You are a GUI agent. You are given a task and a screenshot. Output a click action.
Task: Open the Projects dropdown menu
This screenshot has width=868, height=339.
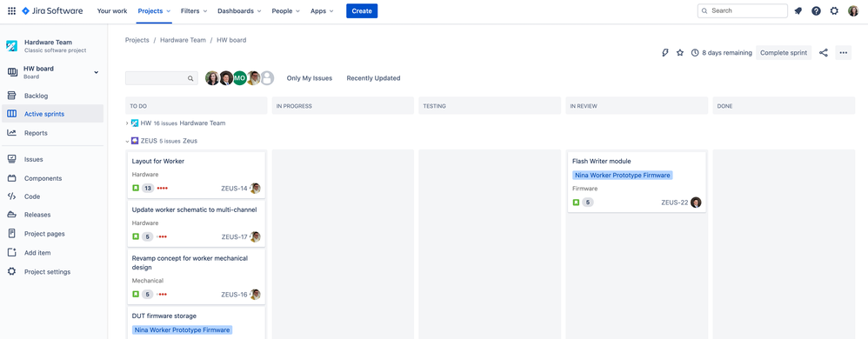[x=154, y=11]
